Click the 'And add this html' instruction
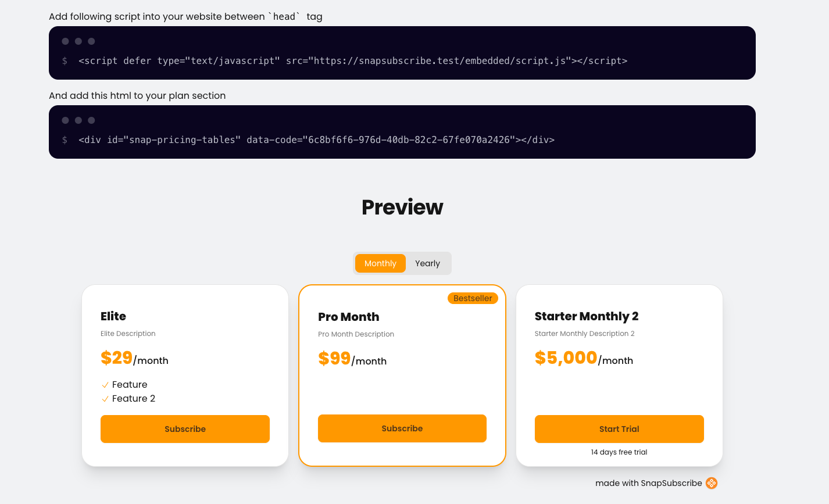 pos(137,95)
